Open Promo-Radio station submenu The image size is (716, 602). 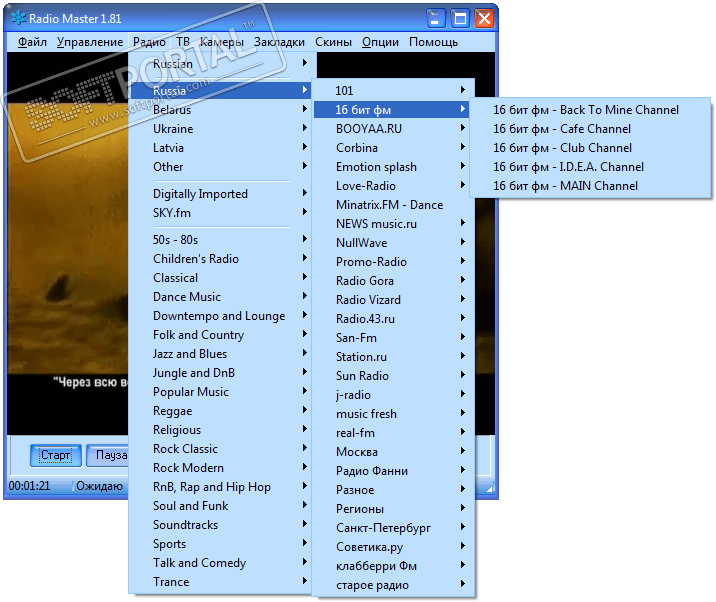394,262
